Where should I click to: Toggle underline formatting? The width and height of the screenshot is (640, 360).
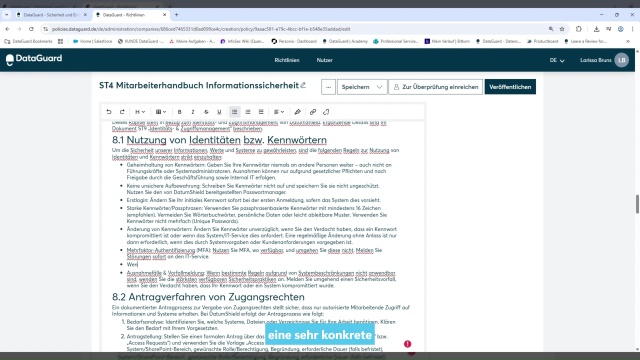tap(219, 112)
